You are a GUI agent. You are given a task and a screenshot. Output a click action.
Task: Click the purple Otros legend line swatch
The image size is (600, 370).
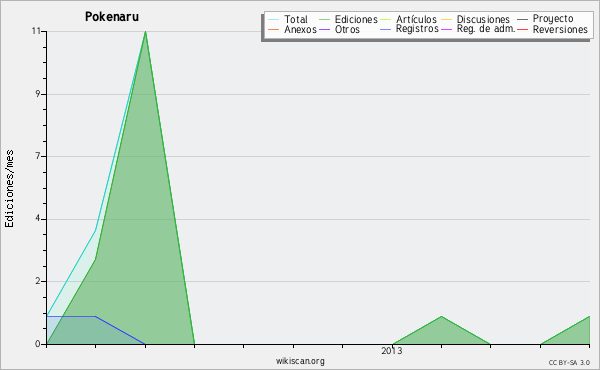tap(324, 29)
